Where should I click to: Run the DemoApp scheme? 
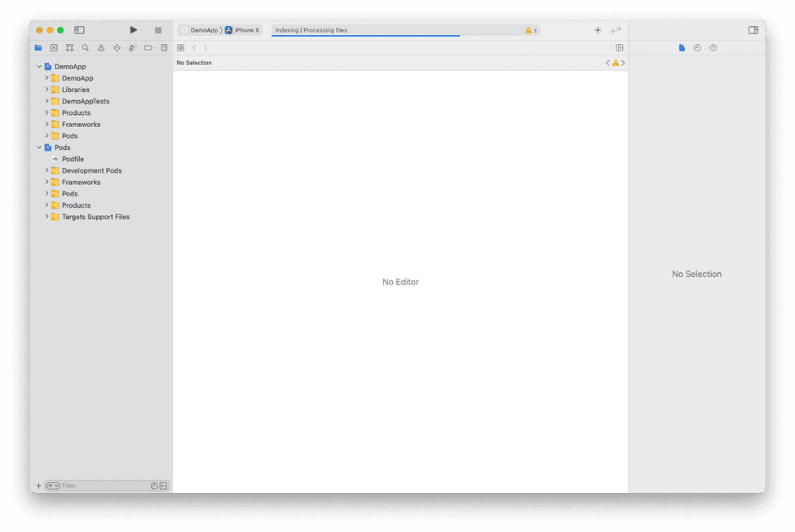(133, 29)
